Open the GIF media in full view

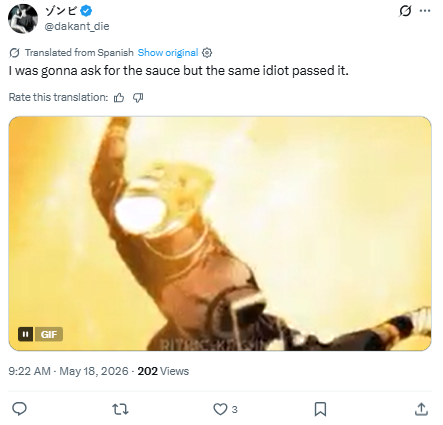[x=220, y=234]
